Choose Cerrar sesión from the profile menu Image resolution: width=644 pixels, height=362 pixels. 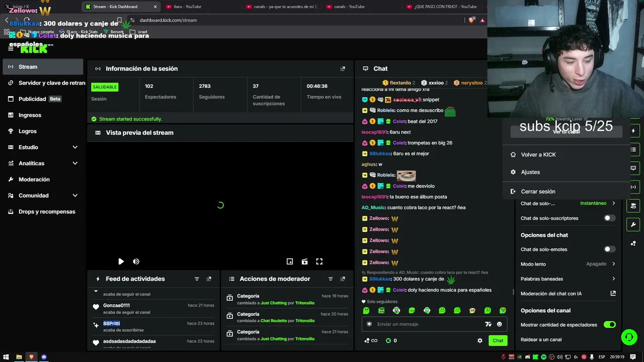point(566,192)
